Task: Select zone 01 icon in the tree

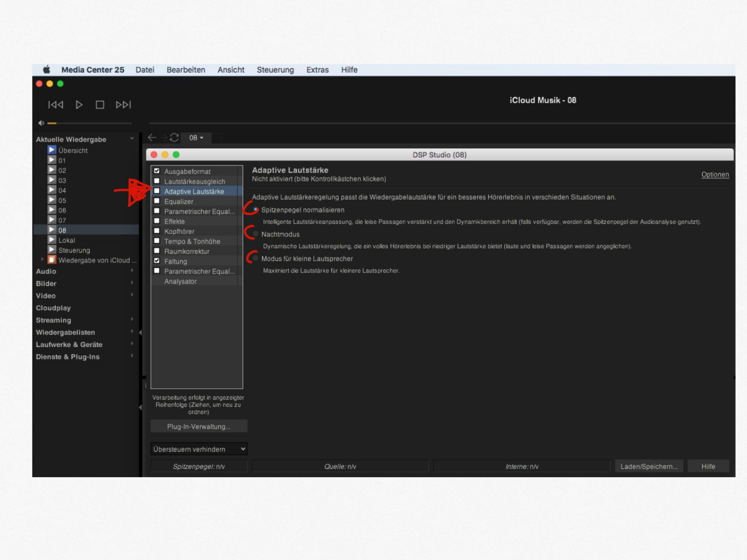Action: tap(51, 160)
